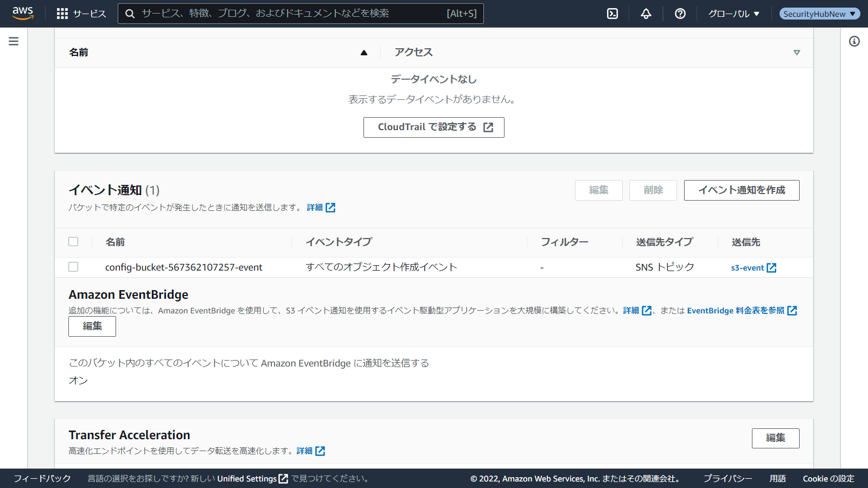
Task: Toggle the select-all event notifications checkbox
Action: 73,242
